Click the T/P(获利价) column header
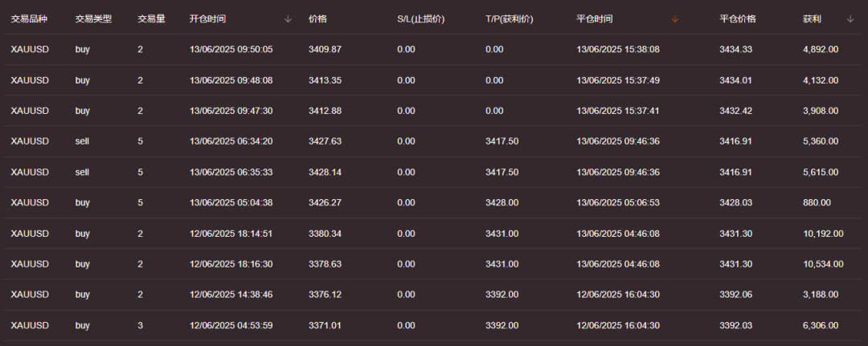 click(509, 18)
